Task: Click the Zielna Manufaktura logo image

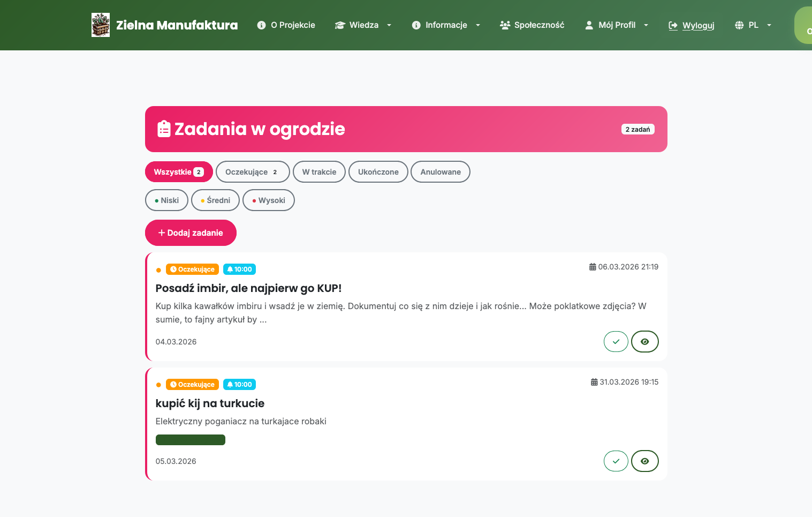Action: 101,25
